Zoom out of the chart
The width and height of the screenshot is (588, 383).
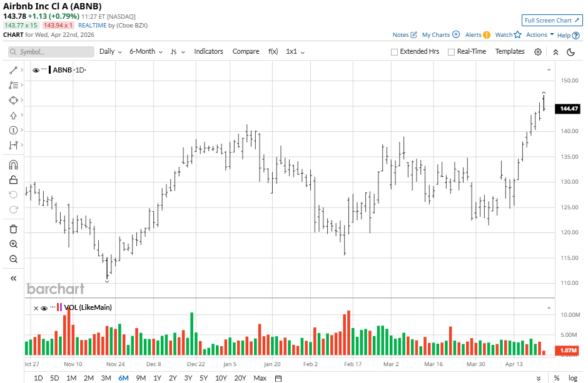click(x=13, y=259)
